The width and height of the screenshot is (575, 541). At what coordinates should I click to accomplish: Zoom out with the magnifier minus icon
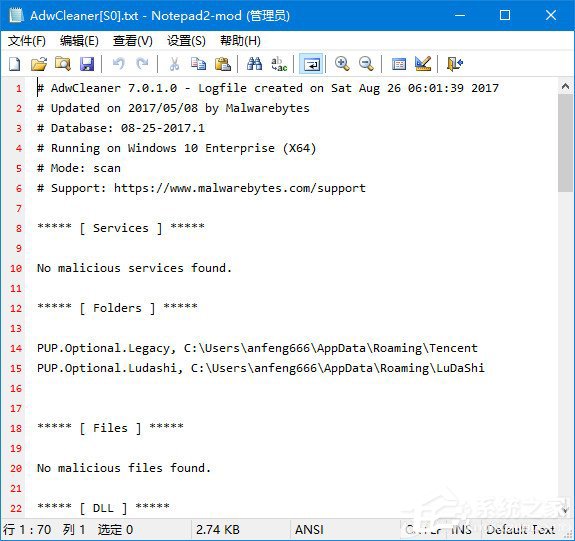[366, 64]
